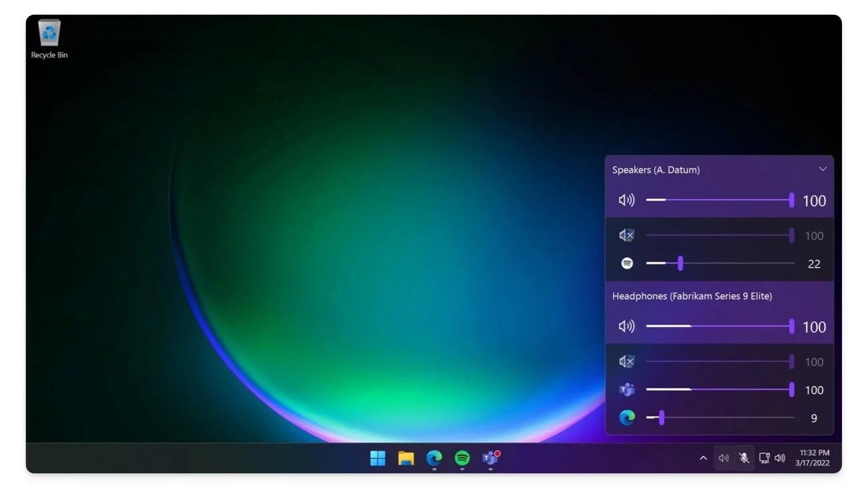Open Microsoft Teams from the taskbar
The image size is (868, 488).
point(490,459)
